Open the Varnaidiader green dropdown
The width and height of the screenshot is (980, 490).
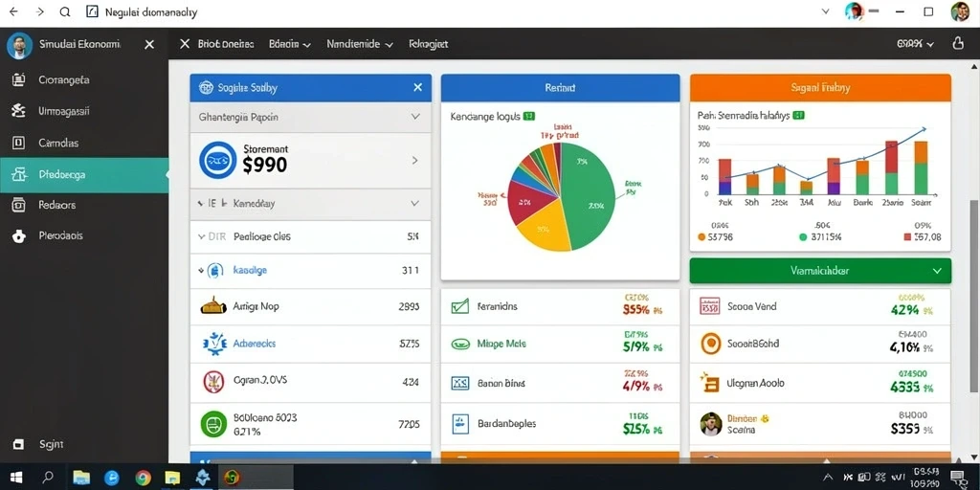point(820,271)
